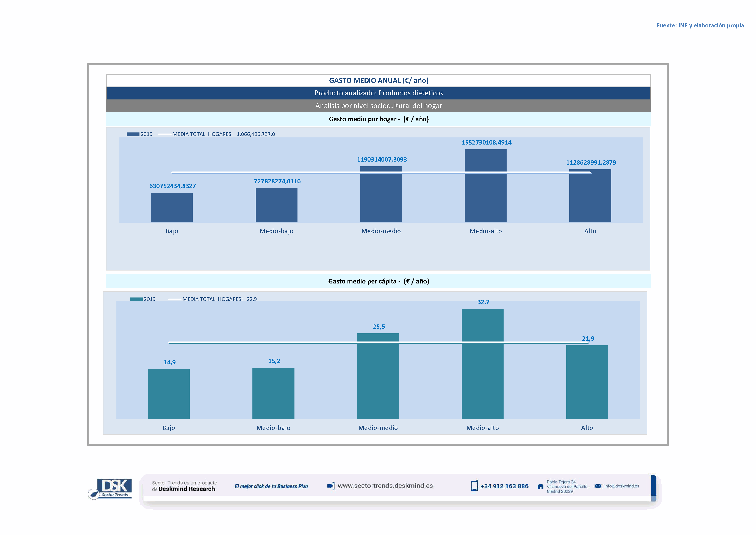
Task: Click the info@deskmind.es email address
Action: pyautogui.click(x=622, y=486)
